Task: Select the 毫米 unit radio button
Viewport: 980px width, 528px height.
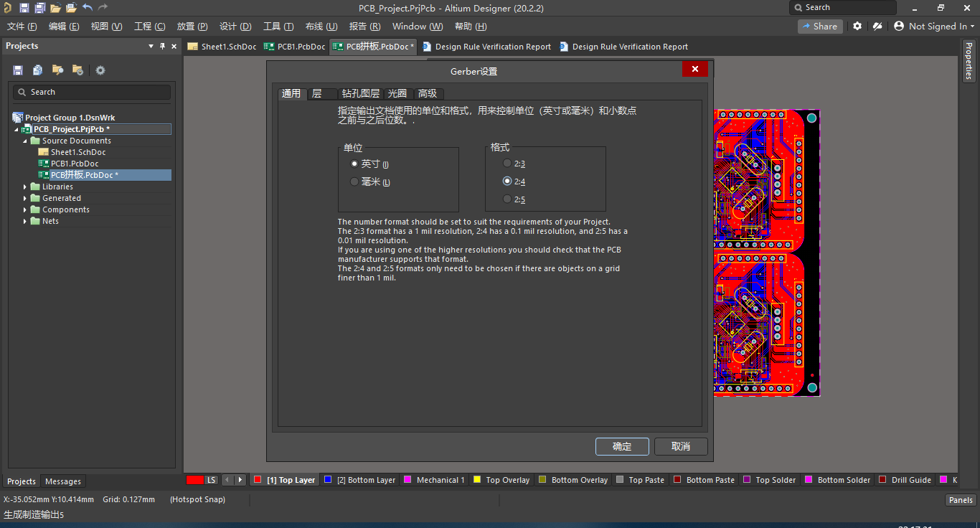Action: tap(354, 181)
